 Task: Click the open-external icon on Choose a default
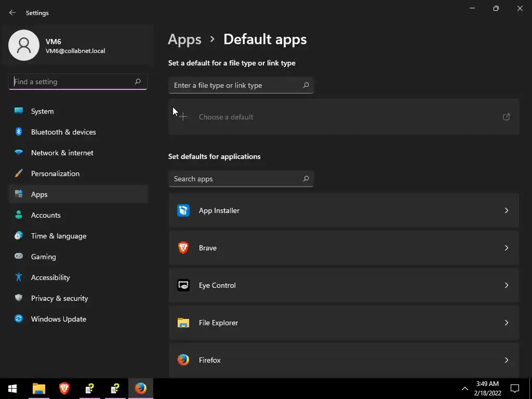tap(506, 117)
